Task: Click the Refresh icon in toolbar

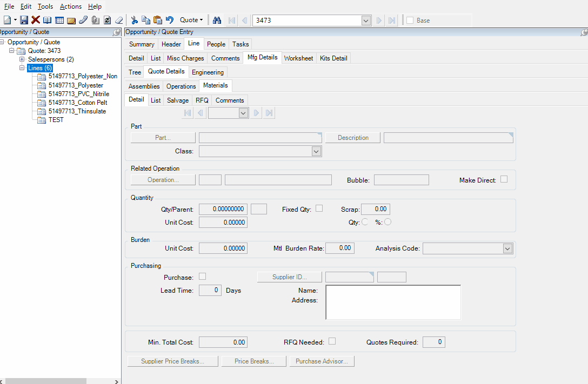Action: click(x=107, y=20)
